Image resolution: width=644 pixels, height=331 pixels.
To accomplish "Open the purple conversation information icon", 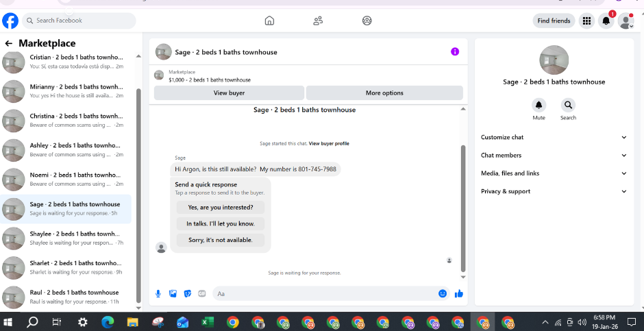I will (x=455, y=52).
